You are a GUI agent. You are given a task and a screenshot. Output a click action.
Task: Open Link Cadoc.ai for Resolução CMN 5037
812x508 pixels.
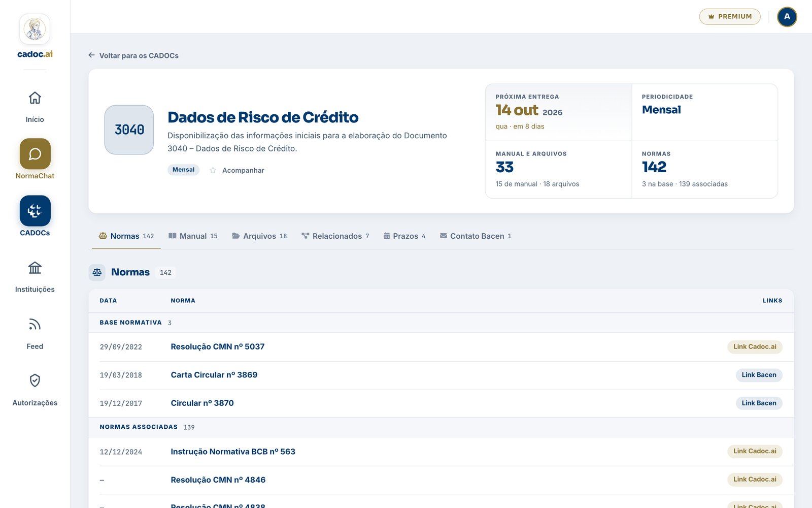[755, 347]
